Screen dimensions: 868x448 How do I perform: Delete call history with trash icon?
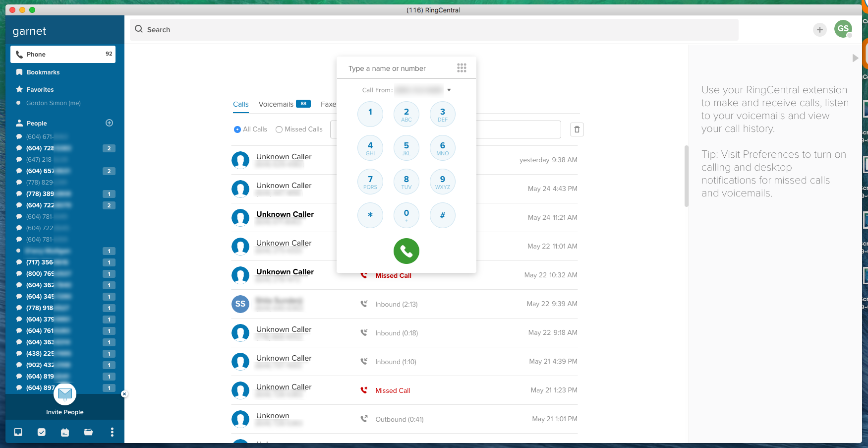pyautogui.click(x=577, y=129)
